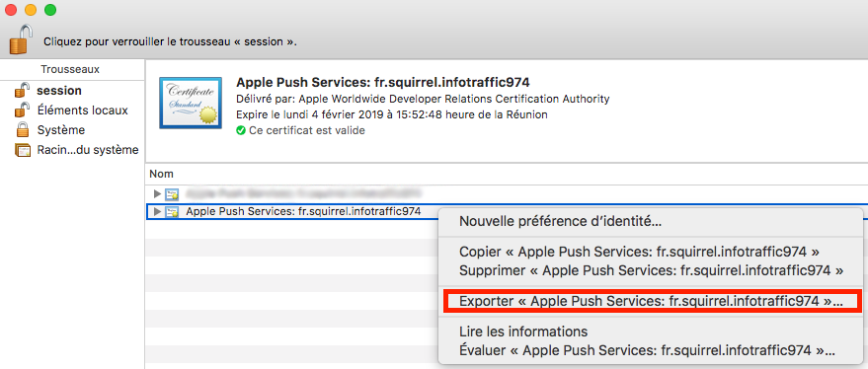Click the Trousseaux sidebar header

point(70,70)
